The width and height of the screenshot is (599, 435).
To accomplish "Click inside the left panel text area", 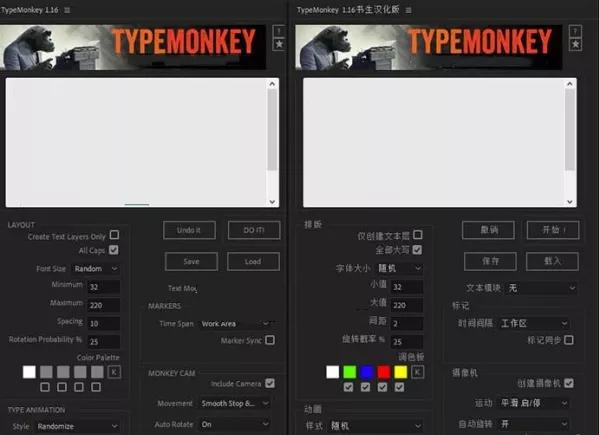I will (136, 142).
